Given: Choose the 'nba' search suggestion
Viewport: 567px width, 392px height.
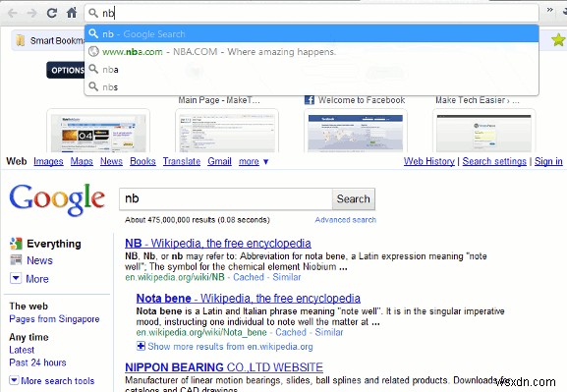Looking at the screenshot, I should tap(312, 69).
